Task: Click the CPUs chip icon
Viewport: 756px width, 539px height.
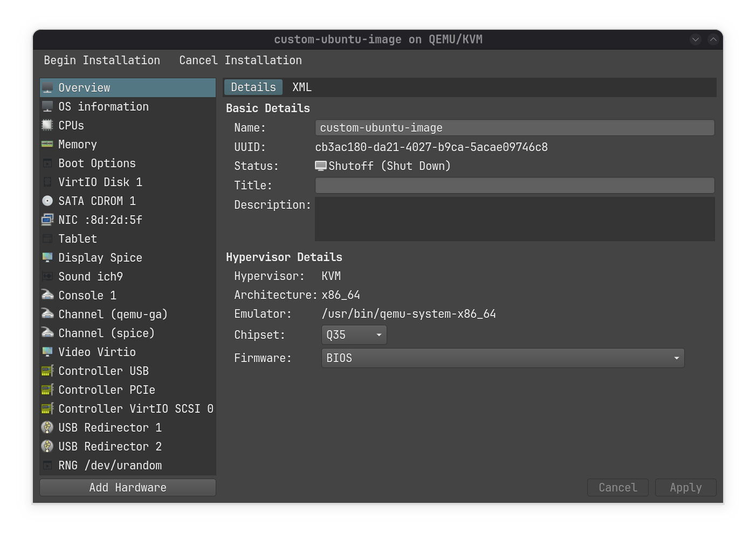Action: tap(47, 126)
